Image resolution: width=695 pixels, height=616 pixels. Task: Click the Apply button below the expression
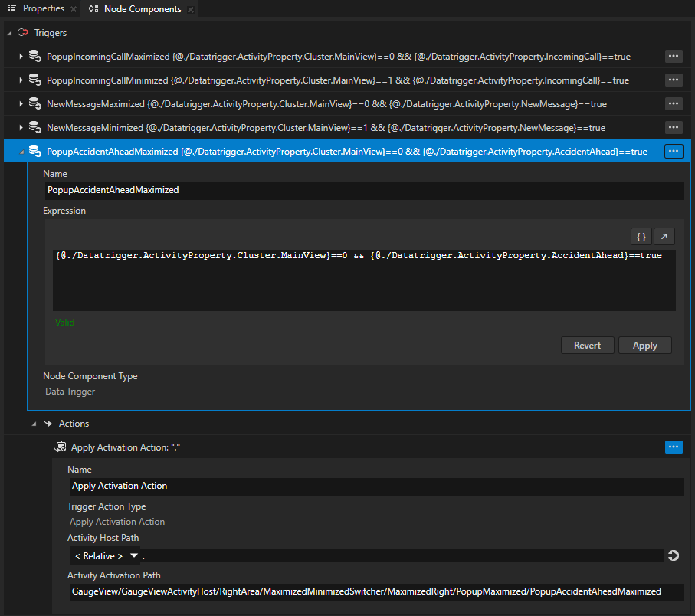click(x=644, y=345)
